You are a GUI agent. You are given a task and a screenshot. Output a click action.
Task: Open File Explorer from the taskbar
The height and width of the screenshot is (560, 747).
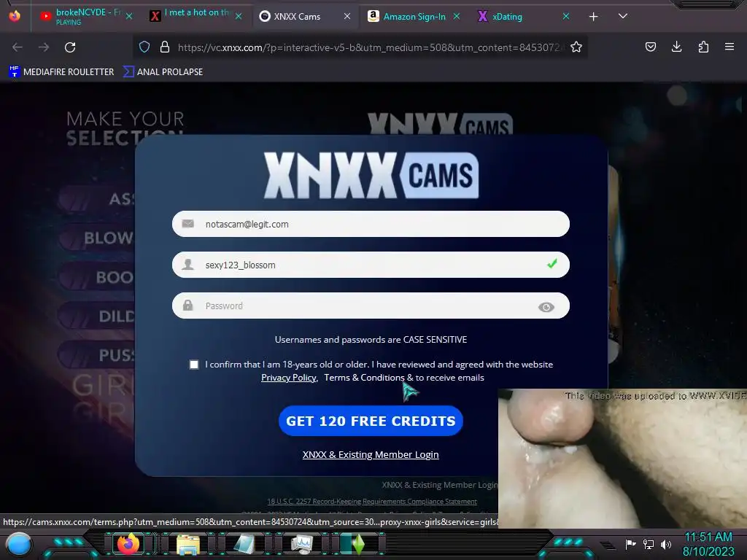tap(188, 545)
